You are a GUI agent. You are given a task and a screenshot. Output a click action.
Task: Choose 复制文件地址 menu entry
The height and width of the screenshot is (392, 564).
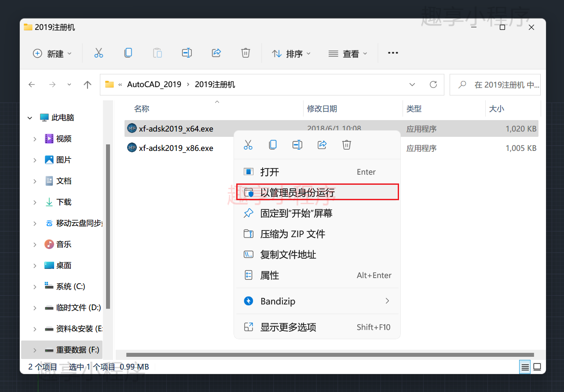[x=317, y=255]
